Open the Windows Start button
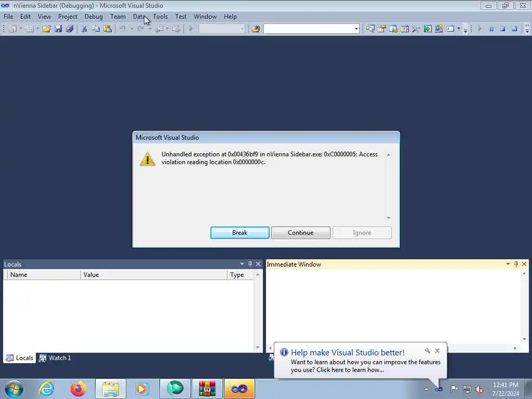This screenshot has width=532, height=399. click(x=14, y=389)
